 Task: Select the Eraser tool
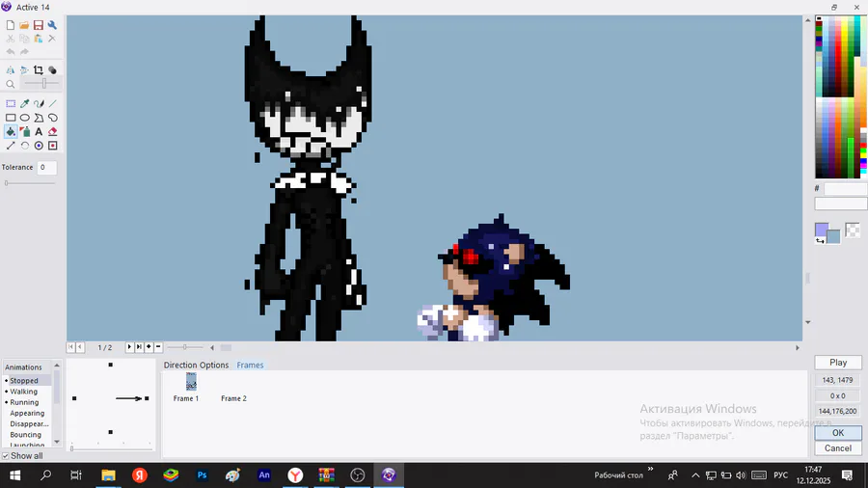[x=53, y=132]
